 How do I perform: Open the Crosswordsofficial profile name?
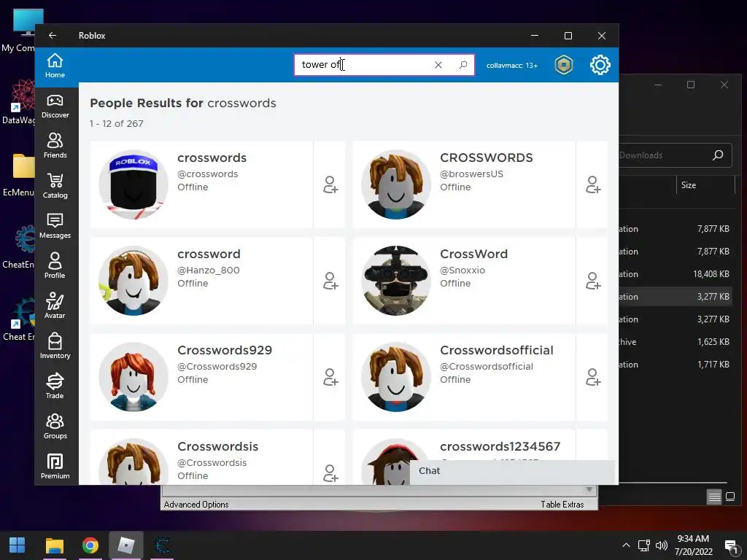[496, 351]
